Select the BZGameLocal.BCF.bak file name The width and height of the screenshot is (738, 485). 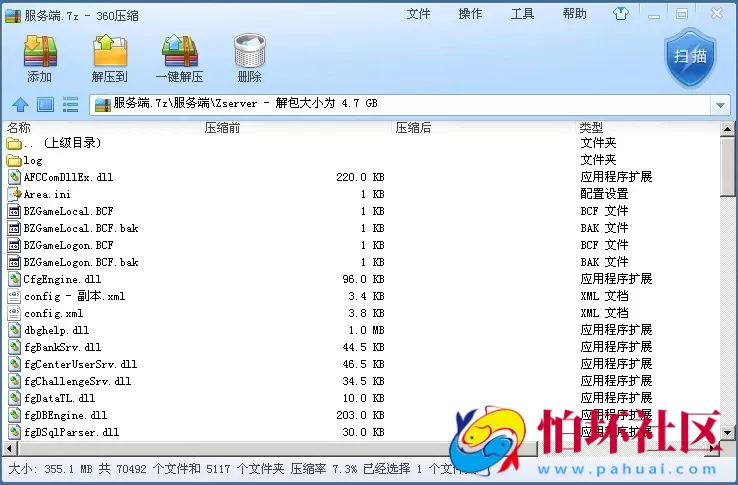pos(81,228)
